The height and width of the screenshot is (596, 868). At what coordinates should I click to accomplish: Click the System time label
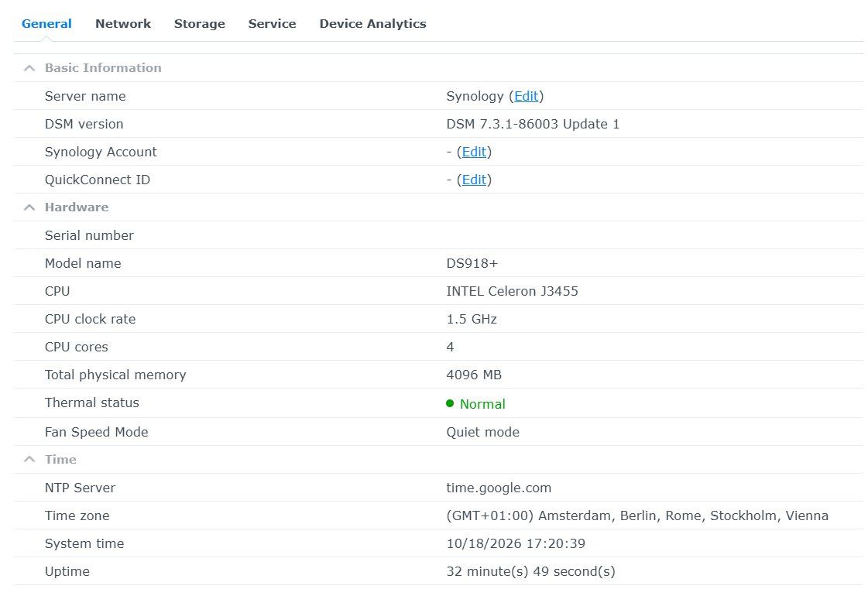click(84, 543)
